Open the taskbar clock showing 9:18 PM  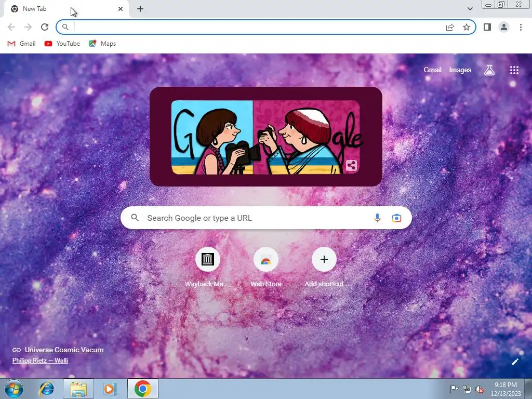(506, 389)
